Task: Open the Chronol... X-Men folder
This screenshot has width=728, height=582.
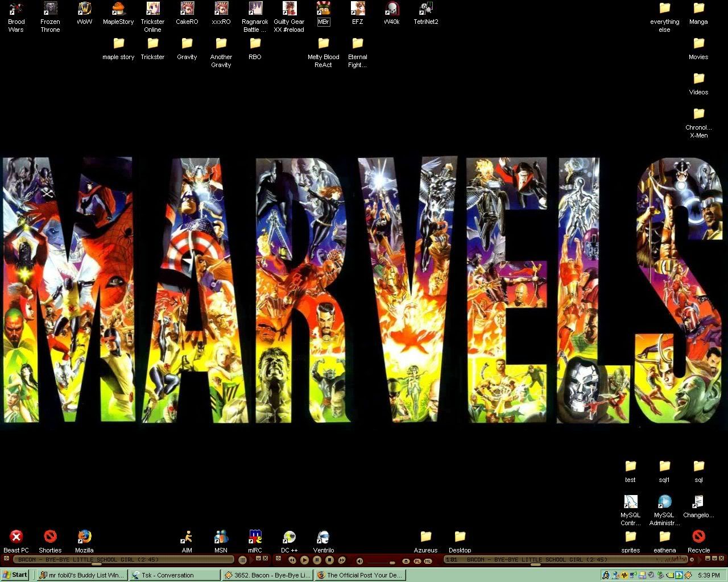Action: [x=698, y=123]
